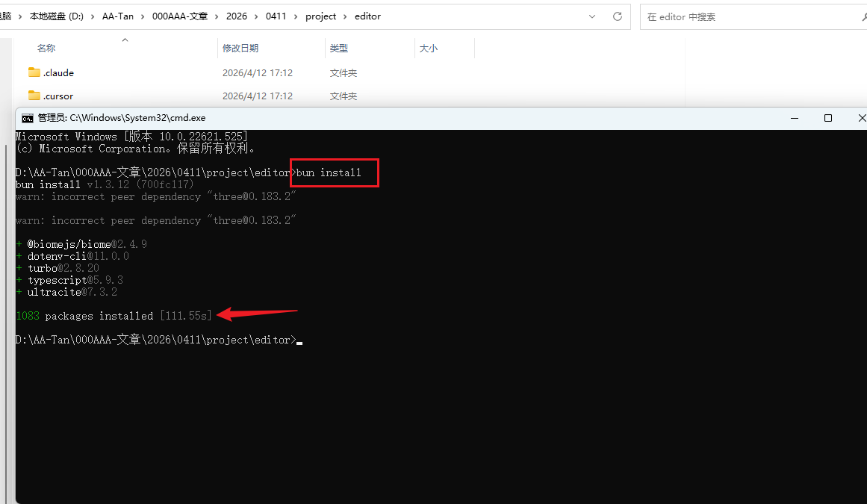Maximize the cmd.exe window

828,118
